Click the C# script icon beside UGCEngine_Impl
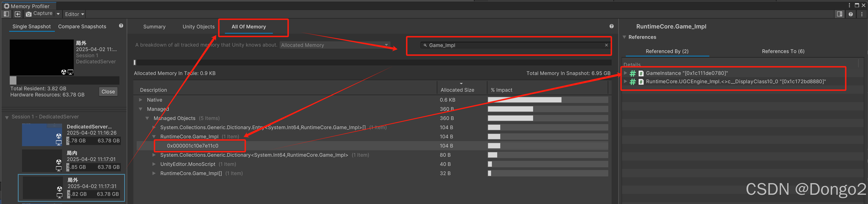Screen dimensions: 868x204 pyautogui.click(x=641, y=82)
